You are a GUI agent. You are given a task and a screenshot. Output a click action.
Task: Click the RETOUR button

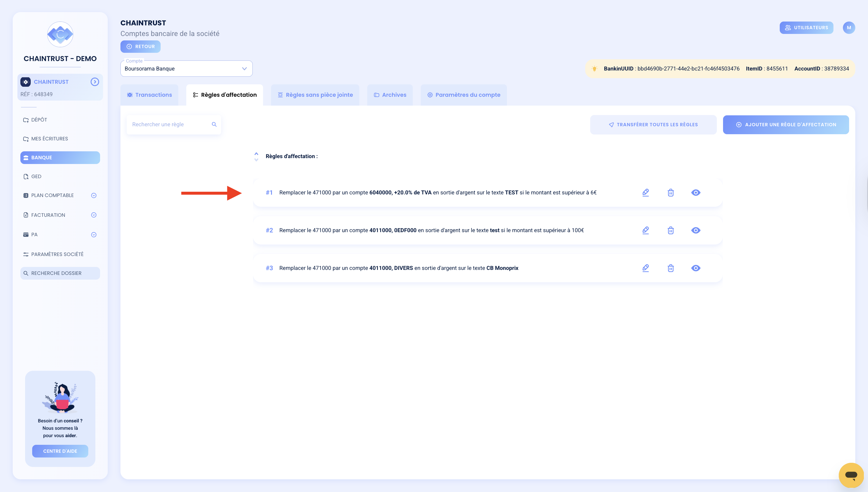coord(140,47)
